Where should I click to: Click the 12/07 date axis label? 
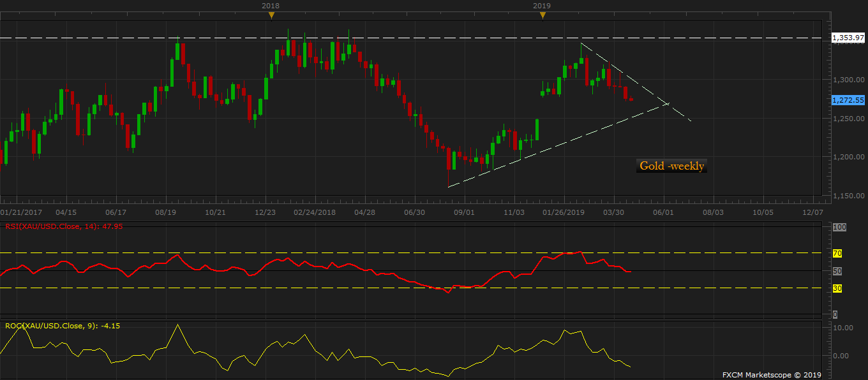(812, 212)
